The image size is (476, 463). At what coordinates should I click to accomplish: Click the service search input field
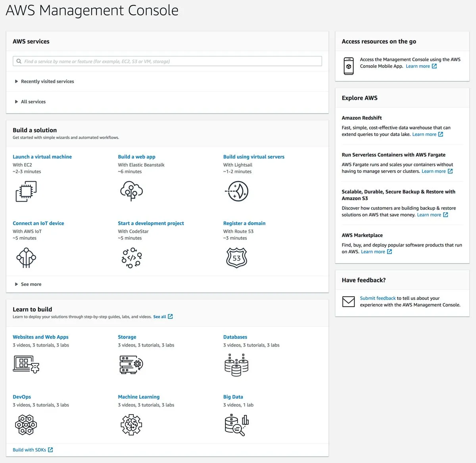pos(167,61)
